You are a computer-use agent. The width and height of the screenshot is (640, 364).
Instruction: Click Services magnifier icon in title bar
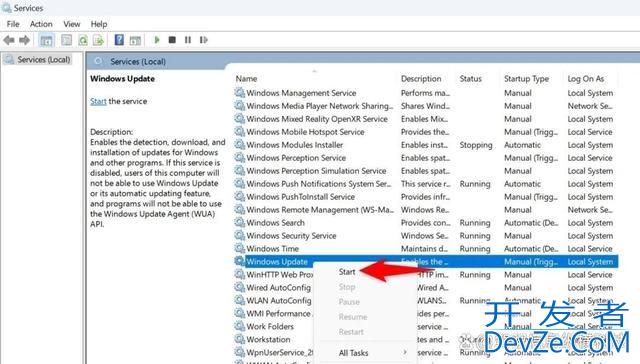[x=7, y=8]
